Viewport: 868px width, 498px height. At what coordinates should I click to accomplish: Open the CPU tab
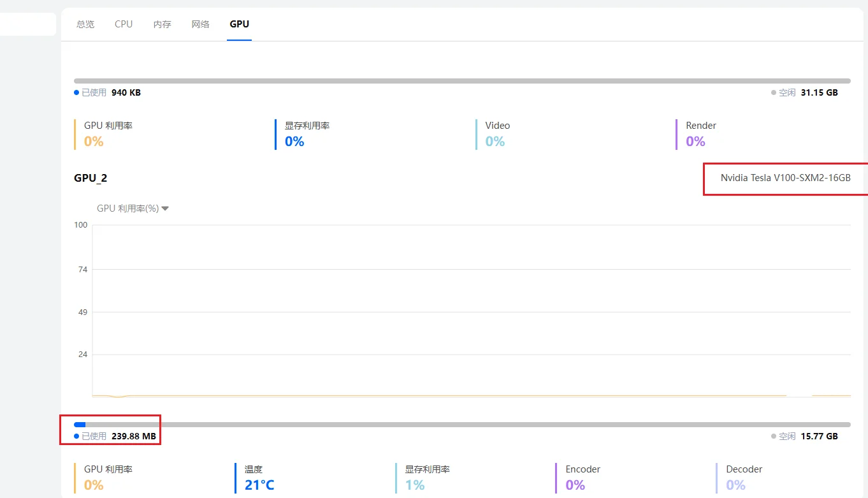coord(124,24)
